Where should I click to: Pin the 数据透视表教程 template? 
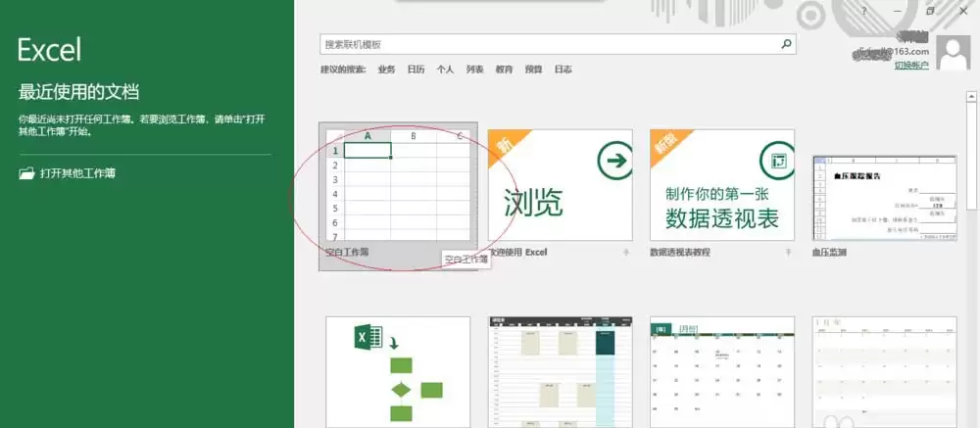[788, 253]
